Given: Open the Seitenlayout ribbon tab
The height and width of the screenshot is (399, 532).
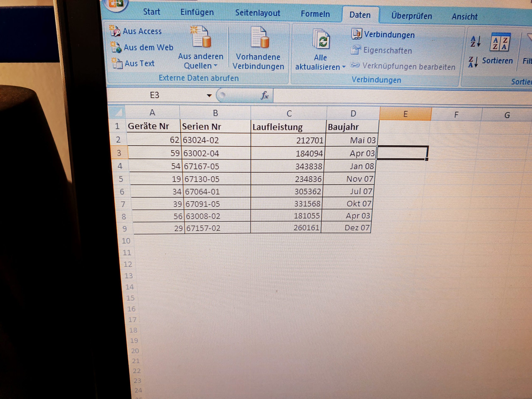Looking at the screenshot, I should pyautogui.click(x=257, y=13).
